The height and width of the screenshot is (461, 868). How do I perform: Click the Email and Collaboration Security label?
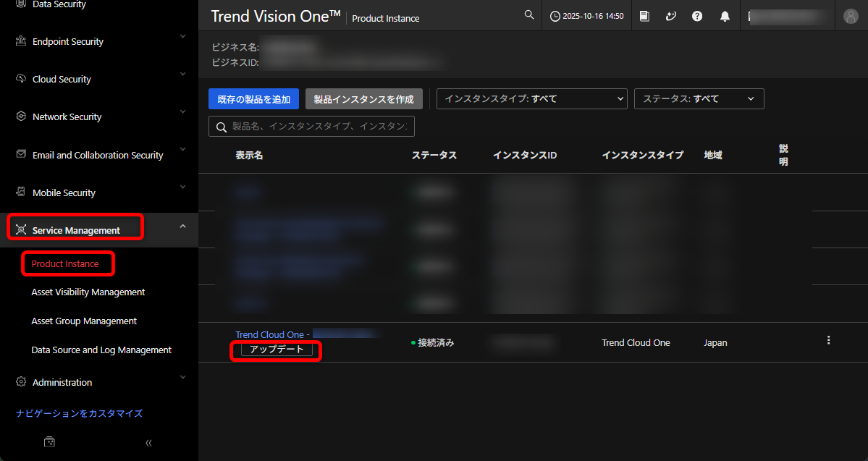(x=98, y=155)
